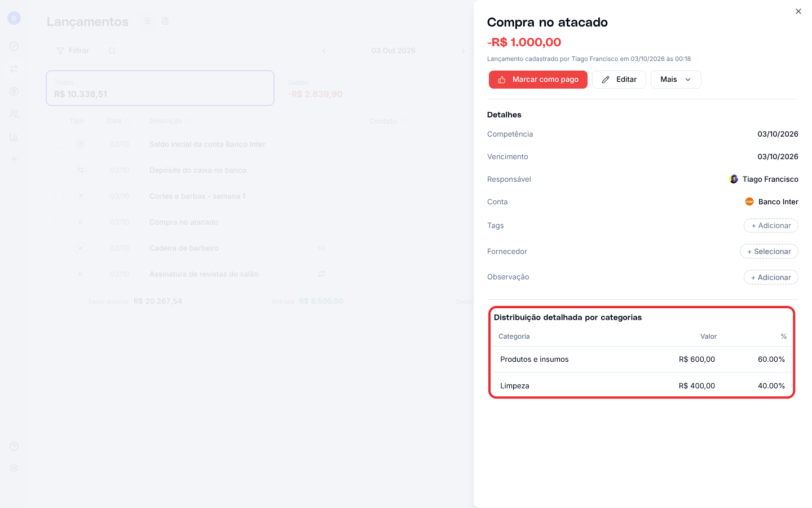Click expense arrow icon on Cadeira de barbeiro row
The width and height of the screenshot is (812, 508).
coord(81,248)
